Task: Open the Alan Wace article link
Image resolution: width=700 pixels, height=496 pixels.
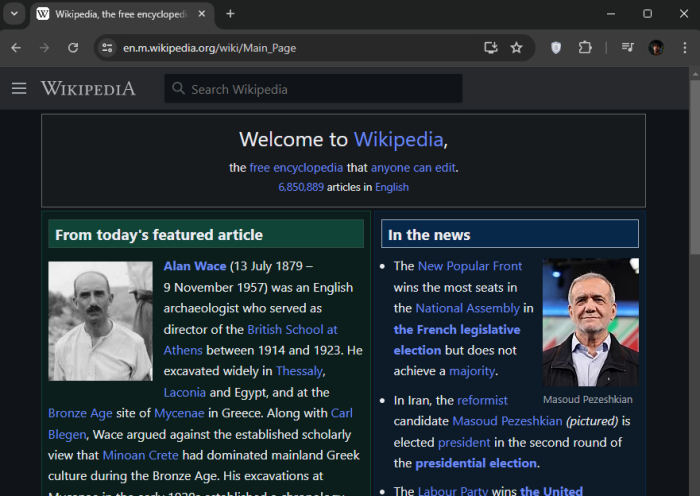Action: 195,266
